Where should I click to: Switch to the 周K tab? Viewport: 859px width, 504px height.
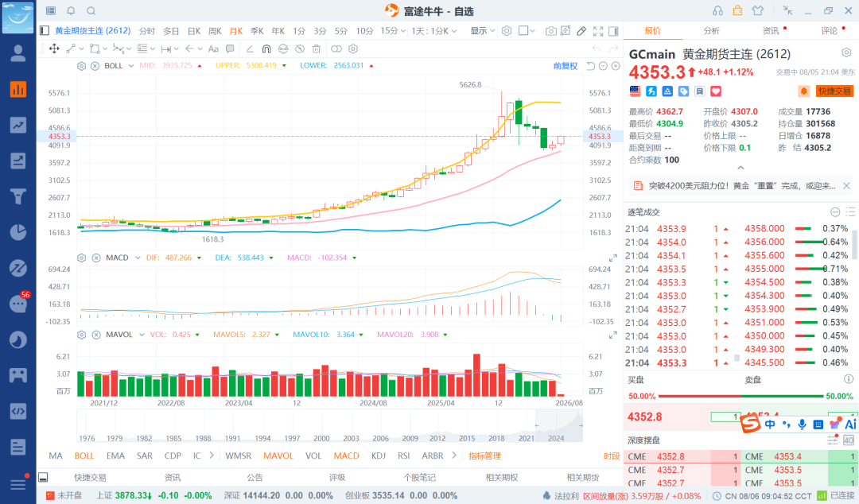click(215, 31)
